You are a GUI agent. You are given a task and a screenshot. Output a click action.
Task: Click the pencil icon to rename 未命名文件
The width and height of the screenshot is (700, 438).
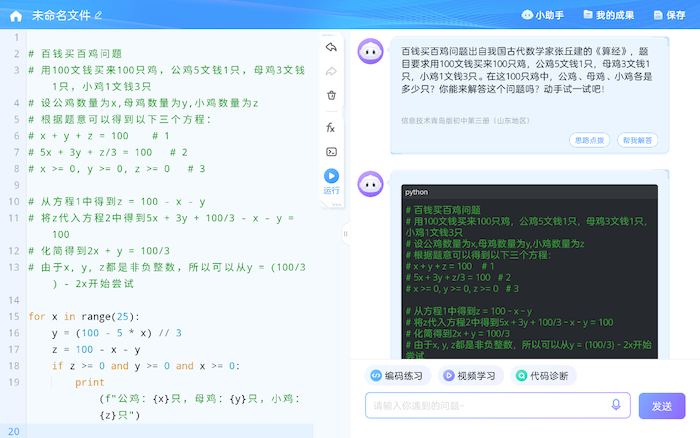coord(98,16)
